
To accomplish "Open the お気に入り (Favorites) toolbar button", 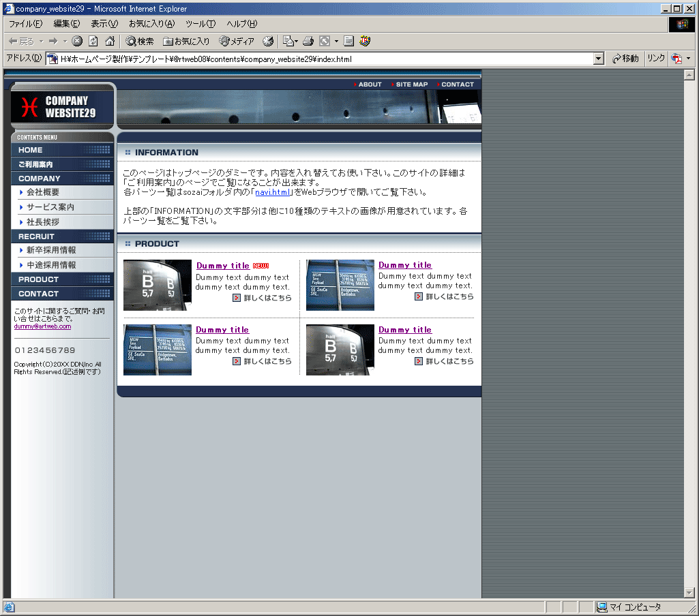I will [x=186, y=42].
